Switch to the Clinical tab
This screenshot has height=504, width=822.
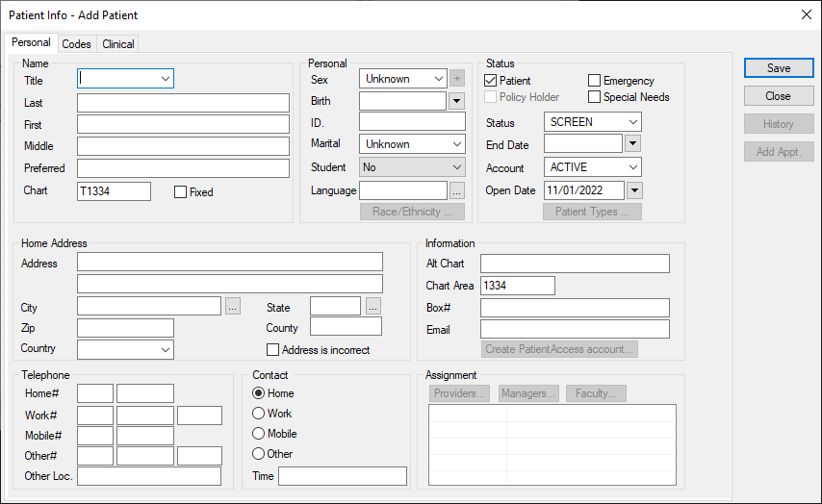118,44
